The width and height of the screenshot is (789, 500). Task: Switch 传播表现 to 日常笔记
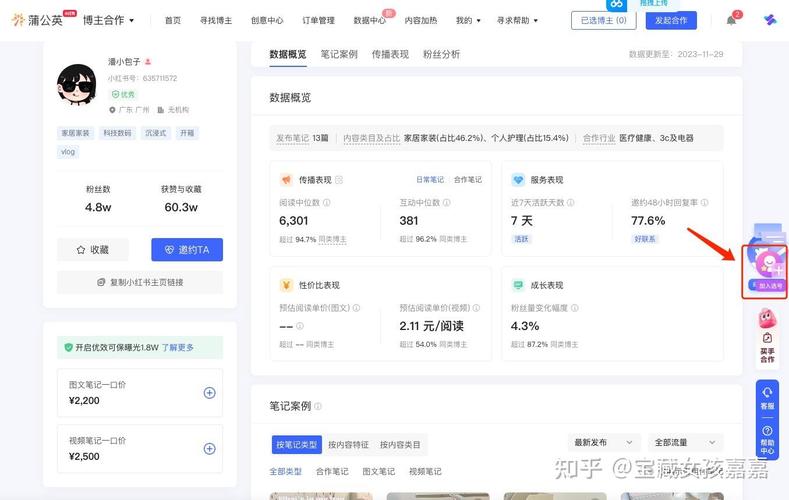430,180
